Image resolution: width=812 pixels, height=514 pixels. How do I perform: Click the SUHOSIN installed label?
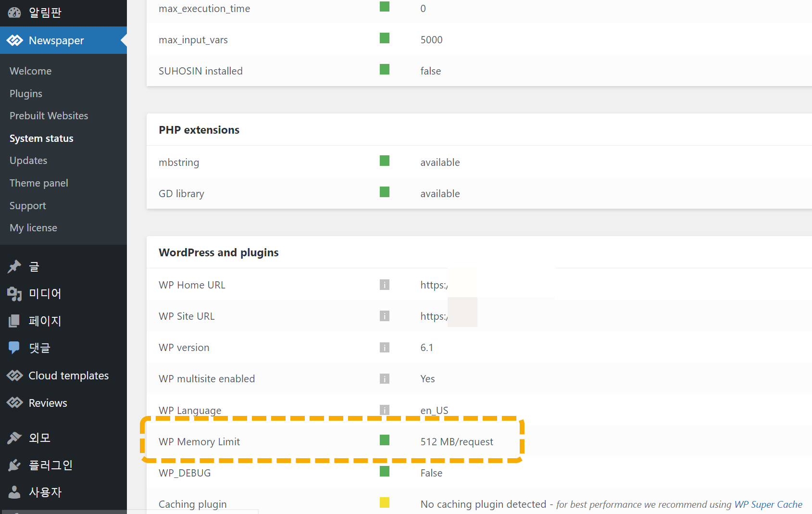pos(200,71)
